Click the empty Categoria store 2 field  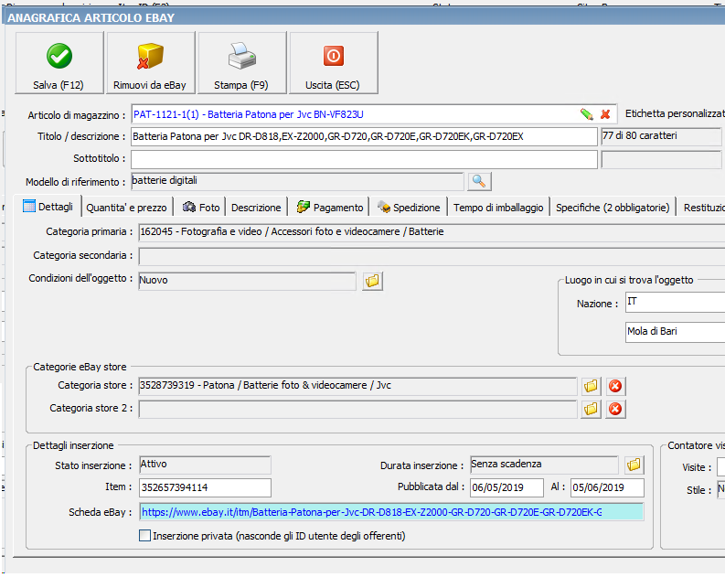tap(357, 409)
